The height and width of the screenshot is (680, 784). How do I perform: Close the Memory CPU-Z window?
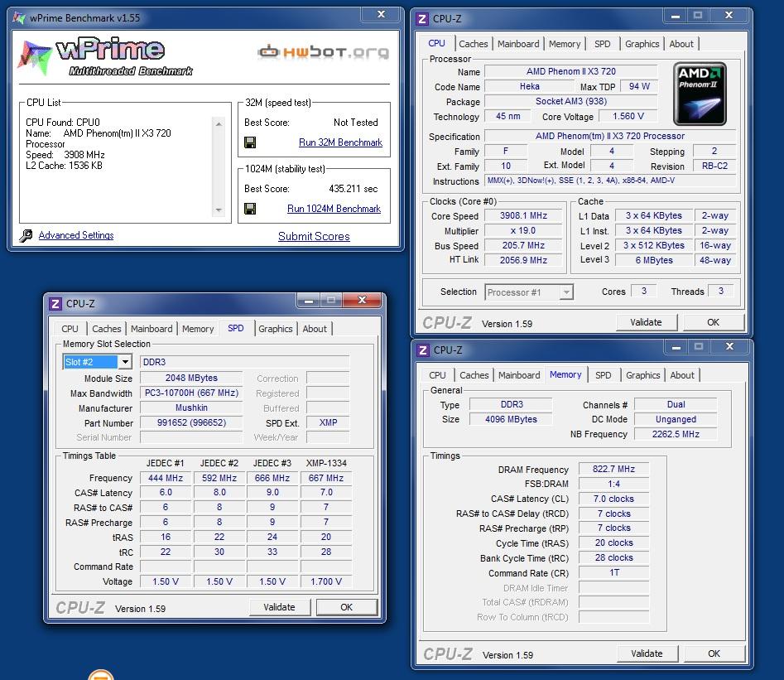click(730, 346)
